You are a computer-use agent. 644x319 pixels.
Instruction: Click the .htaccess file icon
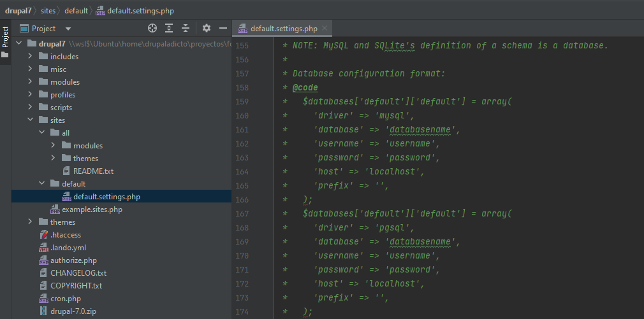(x=43, y=235)
